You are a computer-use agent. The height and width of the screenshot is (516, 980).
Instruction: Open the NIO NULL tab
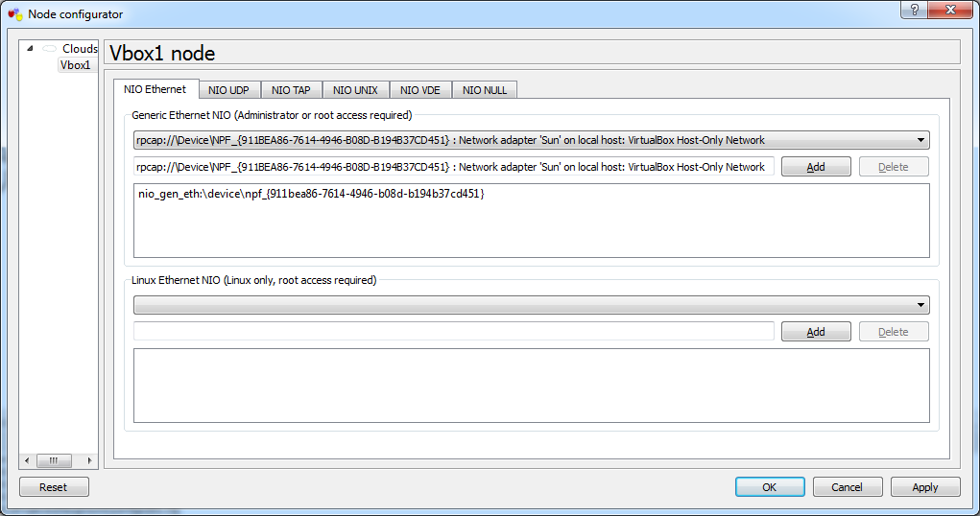pyautogui.click(x=485, y=90)
